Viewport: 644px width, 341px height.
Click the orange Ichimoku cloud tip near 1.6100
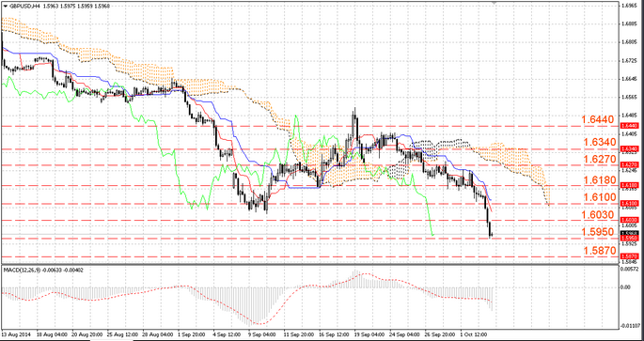(x=548, y=201)
